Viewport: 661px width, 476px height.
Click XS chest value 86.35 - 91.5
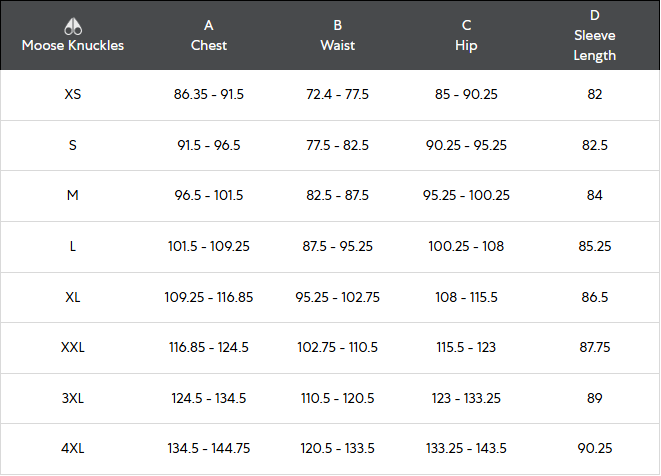point(209,95)
